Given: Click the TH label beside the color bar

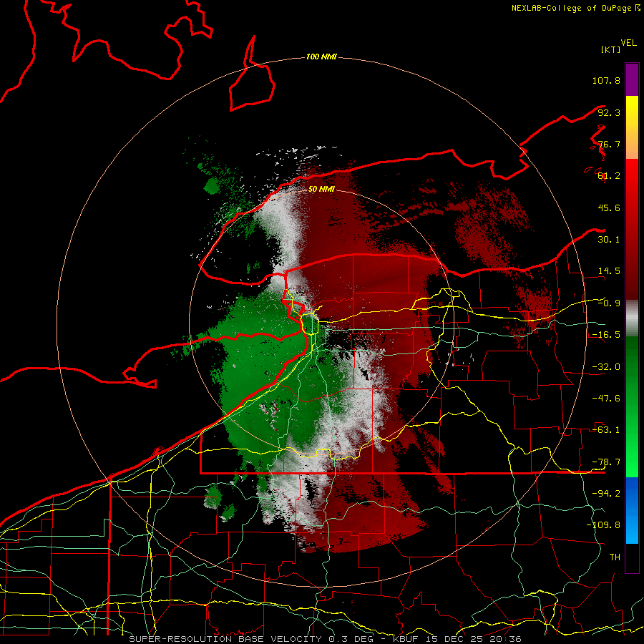Looking at the screenshot, I should [x=615, y=557].
